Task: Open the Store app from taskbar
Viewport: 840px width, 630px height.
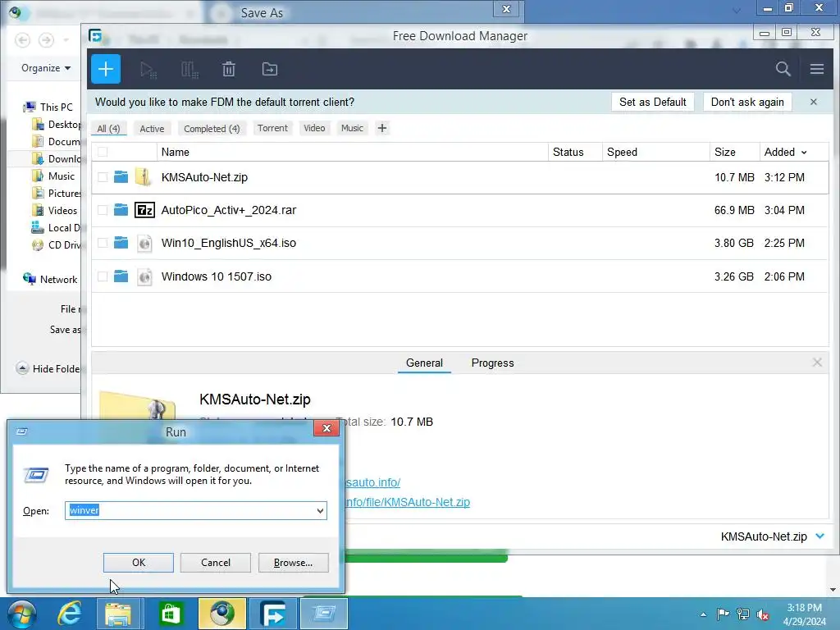Action: (171, 614)
